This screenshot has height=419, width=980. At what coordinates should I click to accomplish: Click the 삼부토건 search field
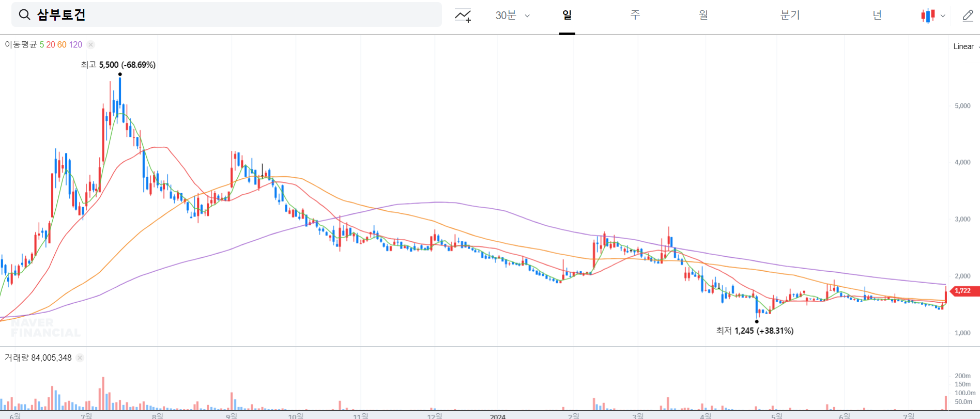click(x=226, y=14)
